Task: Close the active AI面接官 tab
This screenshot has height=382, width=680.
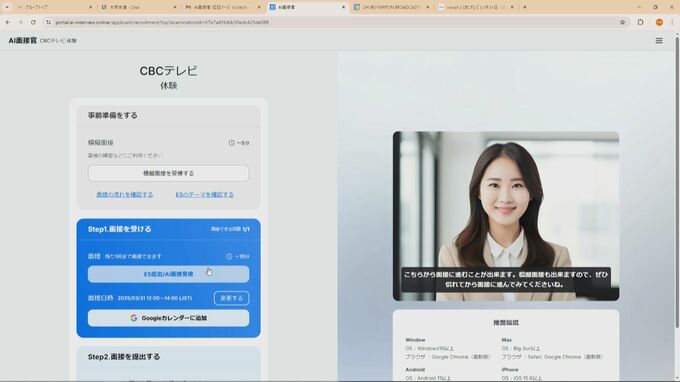Action: pyautogui.click(x=343, y=7)
